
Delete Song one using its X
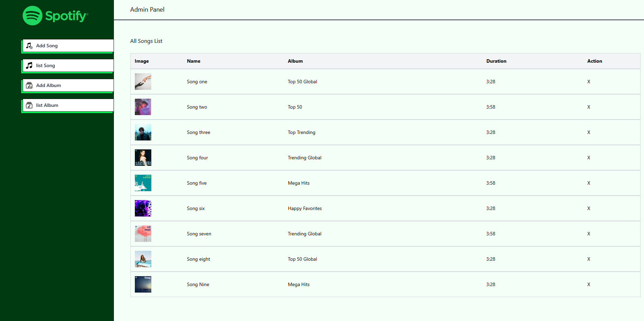tap(588, 82)
